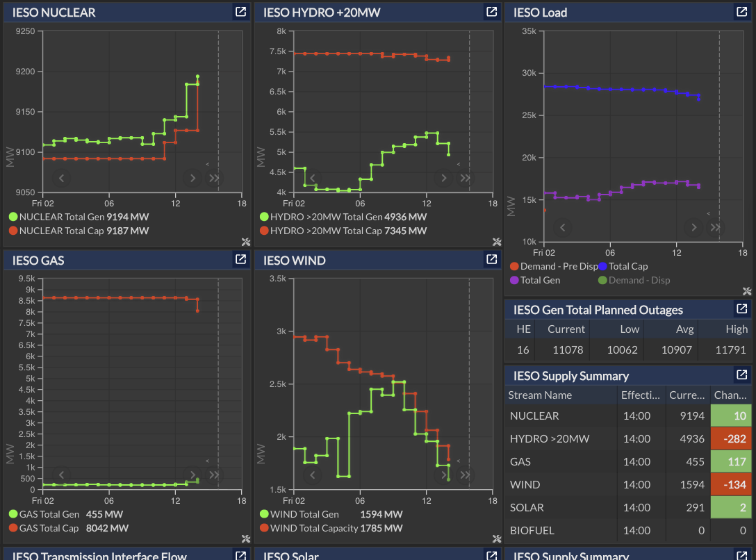Select the GAS row in Supply Summary
The height and width of the screenshot is (560, 756).
tap(628, 461)
